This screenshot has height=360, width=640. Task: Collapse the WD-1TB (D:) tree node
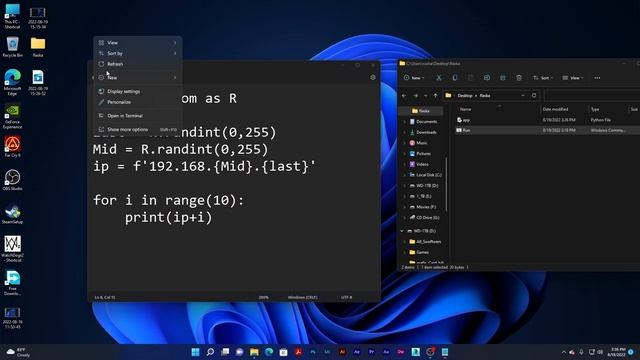pos(402,231)
